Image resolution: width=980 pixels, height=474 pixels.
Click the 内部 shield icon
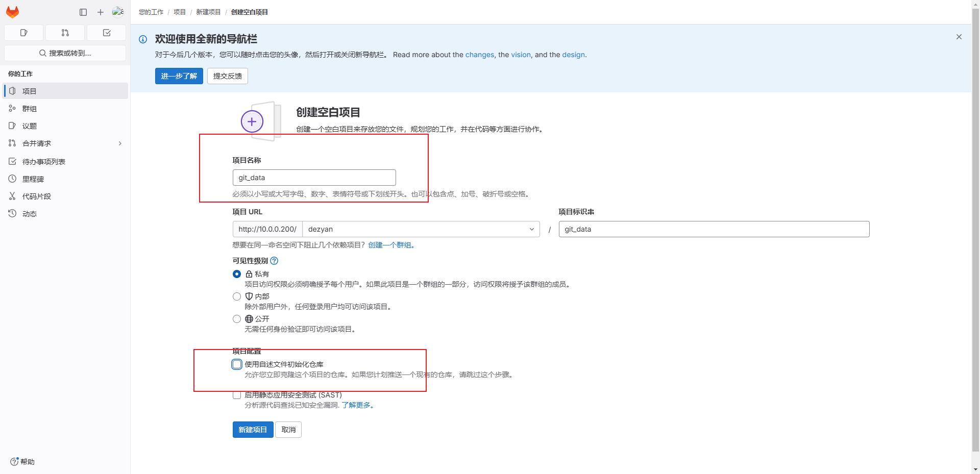click(249, 296)
